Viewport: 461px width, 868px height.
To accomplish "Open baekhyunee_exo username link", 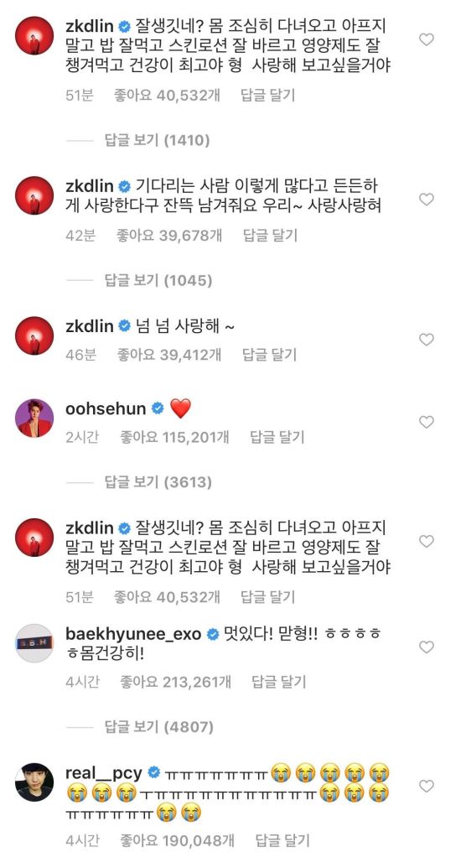I will (x=132, y=634).
